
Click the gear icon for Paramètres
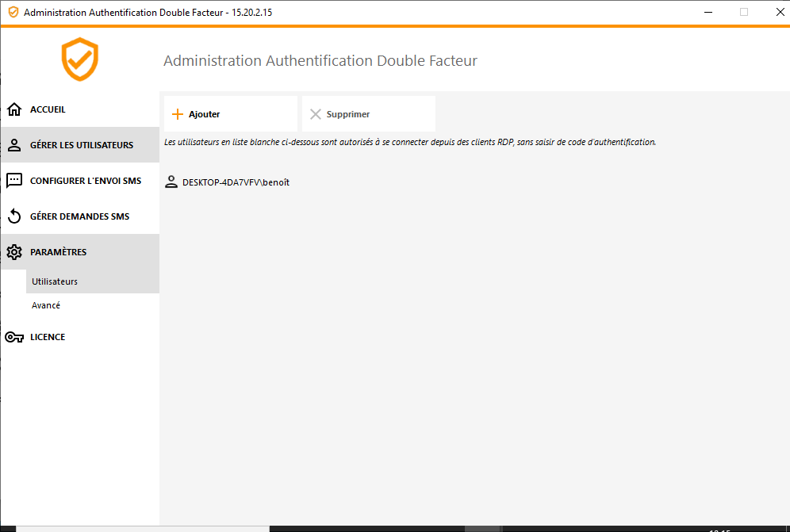click(x=14, y=252)
